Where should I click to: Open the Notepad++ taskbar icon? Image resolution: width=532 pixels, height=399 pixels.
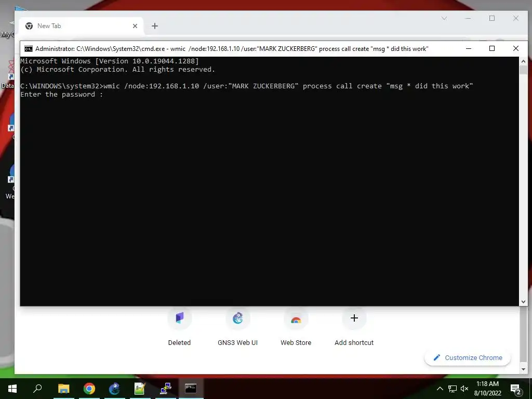coord(140,389)
